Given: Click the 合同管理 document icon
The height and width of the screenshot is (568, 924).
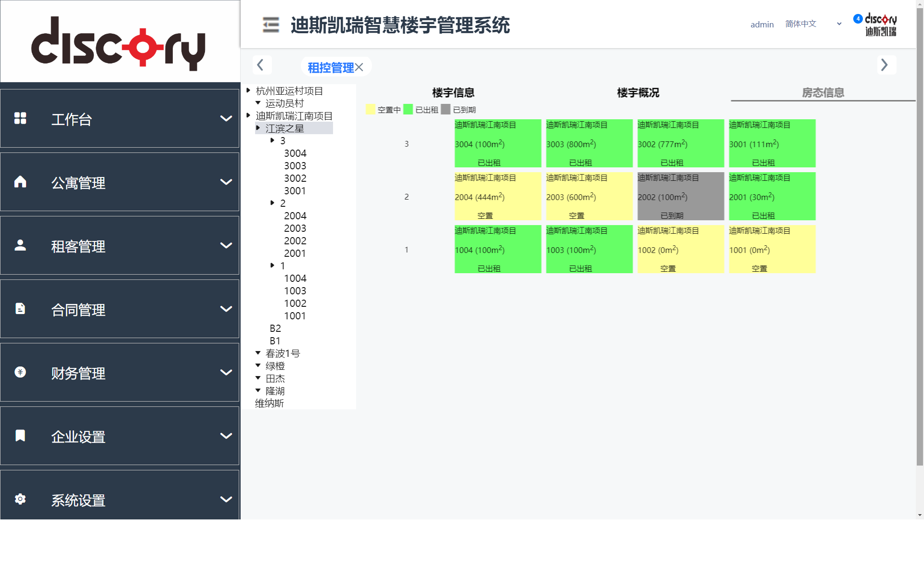Looking at the screenshot, I should point(20,309).
